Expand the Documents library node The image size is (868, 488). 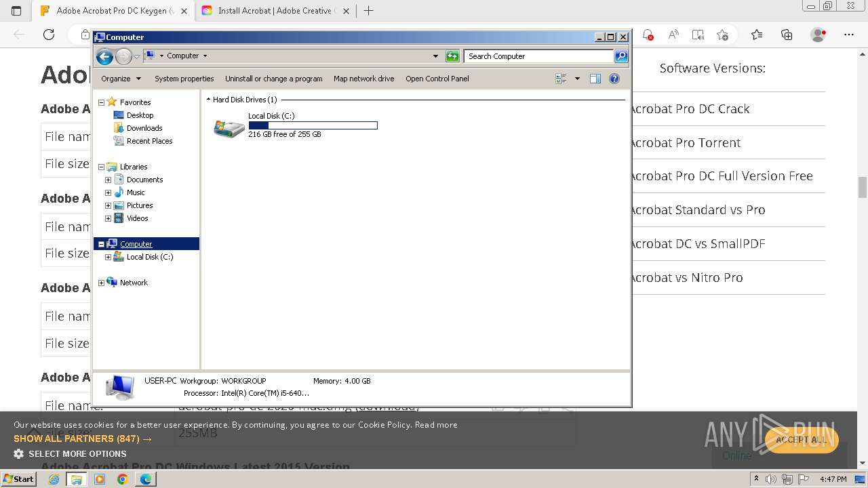(x=108, y=180)
